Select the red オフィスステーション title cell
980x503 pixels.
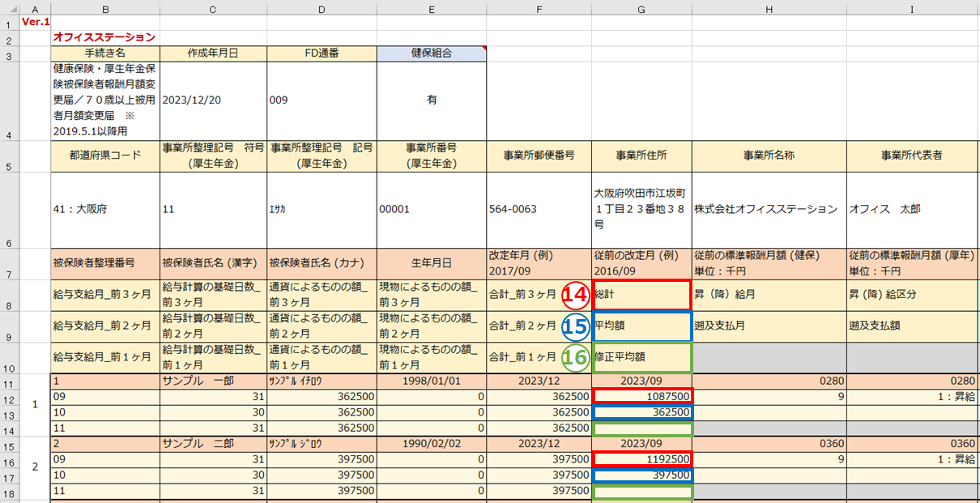pyautogui.click(x=105, y=37)
